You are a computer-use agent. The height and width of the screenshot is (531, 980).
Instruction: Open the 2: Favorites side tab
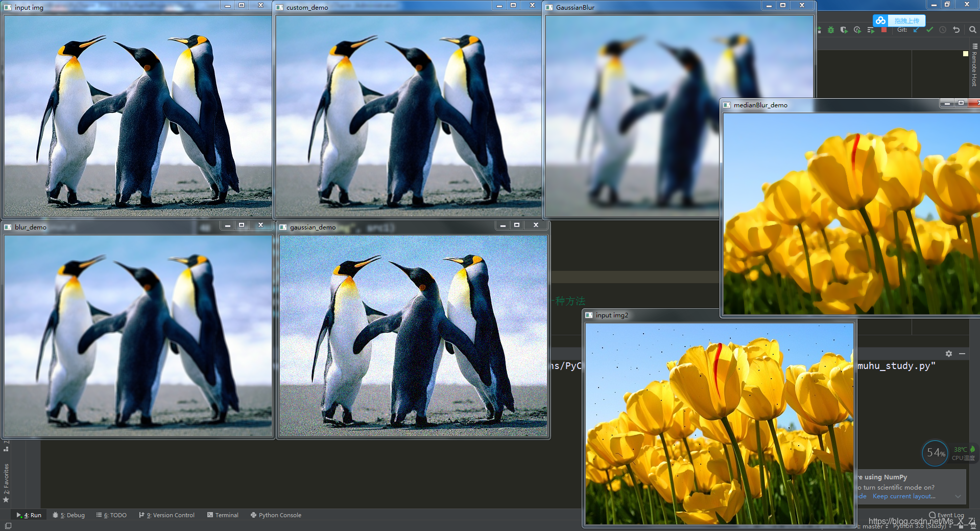tap(6, 482)
